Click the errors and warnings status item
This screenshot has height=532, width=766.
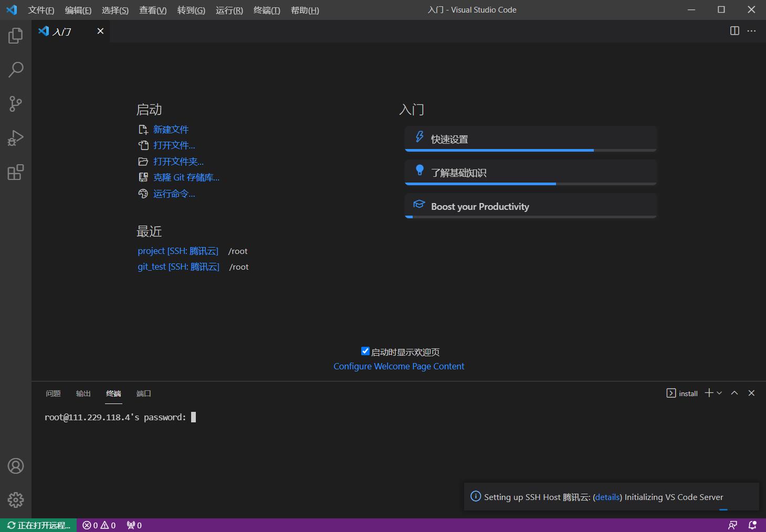click(99, 525)
